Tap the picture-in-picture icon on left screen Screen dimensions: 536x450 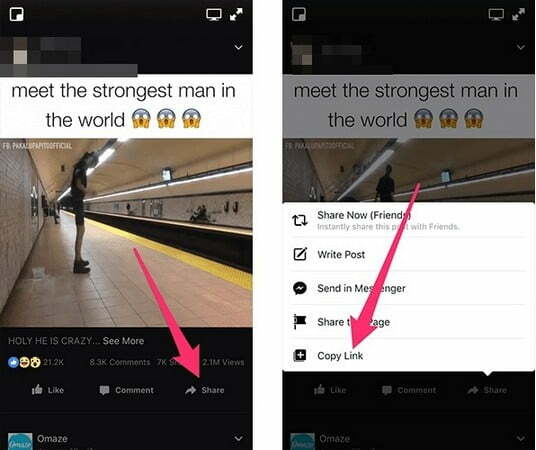16,15
